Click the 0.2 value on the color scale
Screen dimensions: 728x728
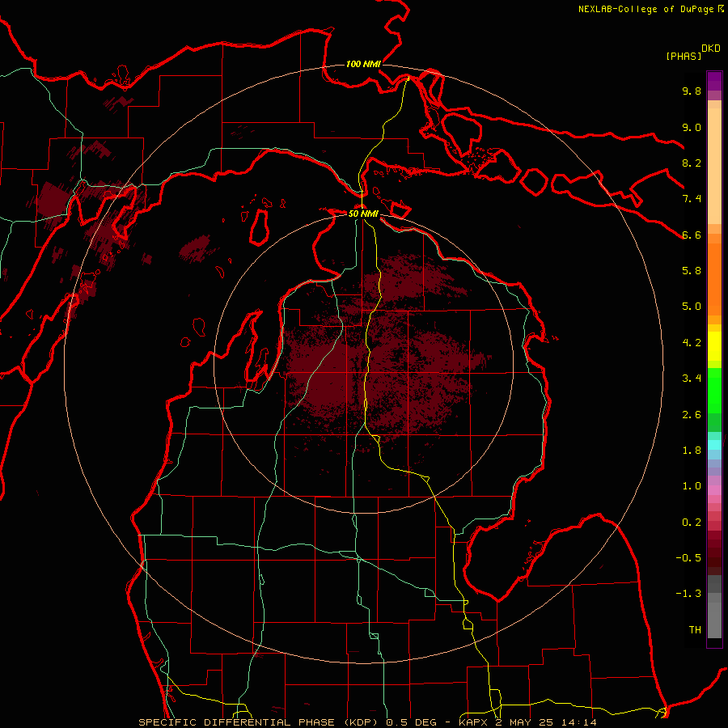click(x=692, y=523)
